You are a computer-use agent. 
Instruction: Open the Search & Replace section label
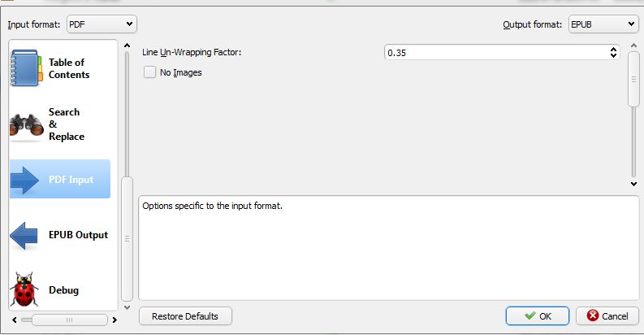(65, 124)
